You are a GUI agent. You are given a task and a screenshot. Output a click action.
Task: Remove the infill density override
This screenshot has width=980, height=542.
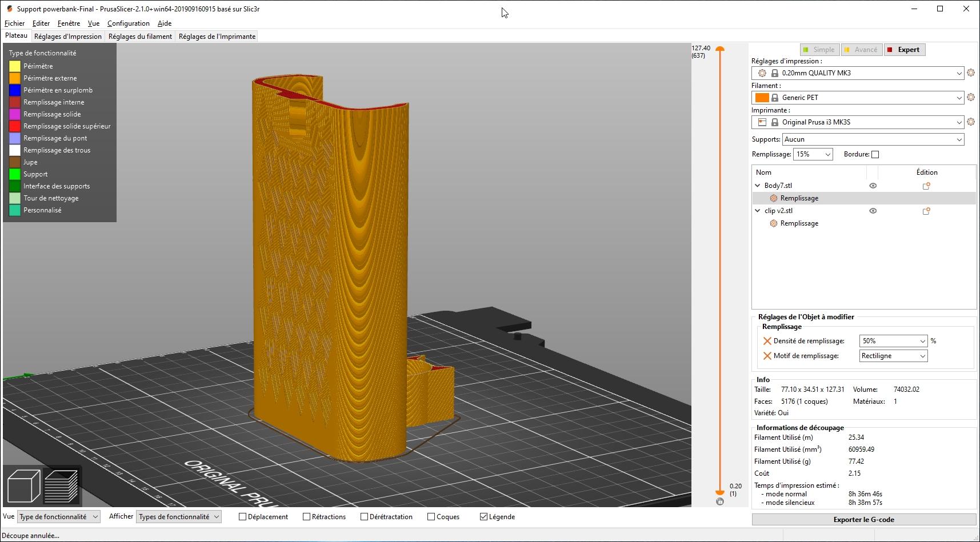[x=767, y=341]
